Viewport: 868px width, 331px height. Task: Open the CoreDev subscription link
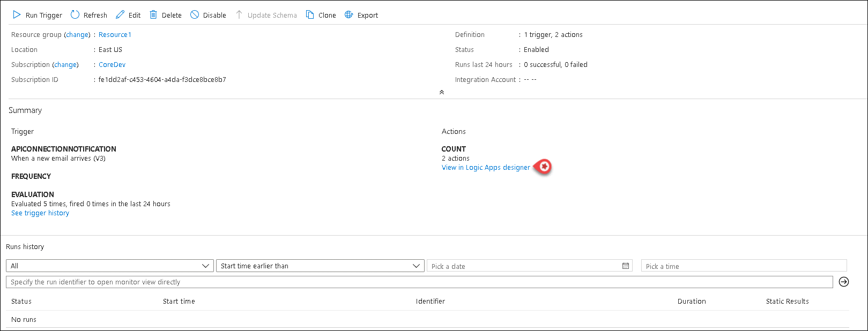click(112, 65)
